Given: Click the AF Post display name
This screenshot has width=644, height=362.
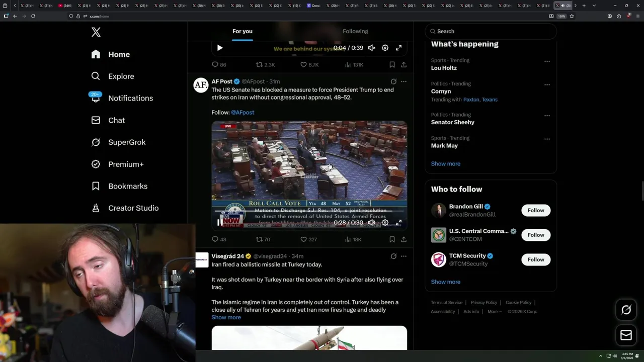Looking at the screenshot, I should pos(222,81).
